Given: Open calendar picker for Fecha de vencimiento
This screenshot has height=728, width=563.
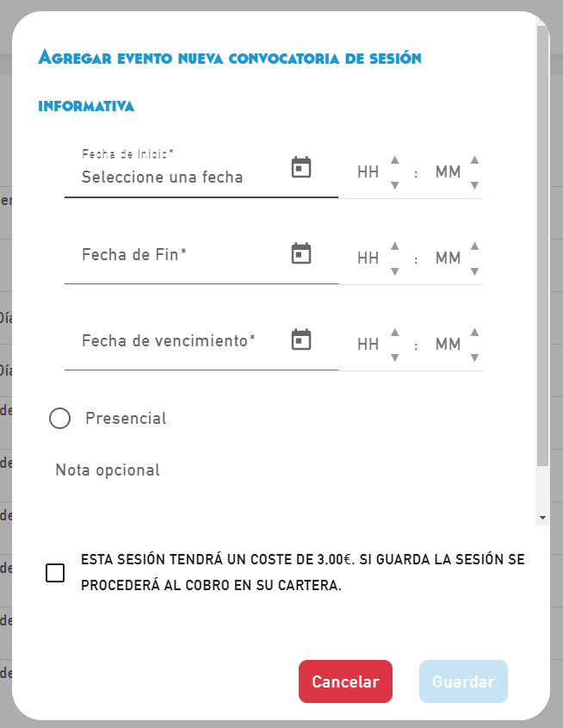Looking at the screenshot, I should click(x=300, y=339).
